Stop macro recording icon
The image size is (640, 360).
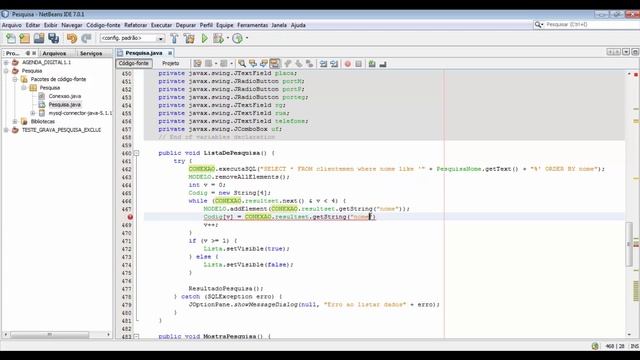358,64
